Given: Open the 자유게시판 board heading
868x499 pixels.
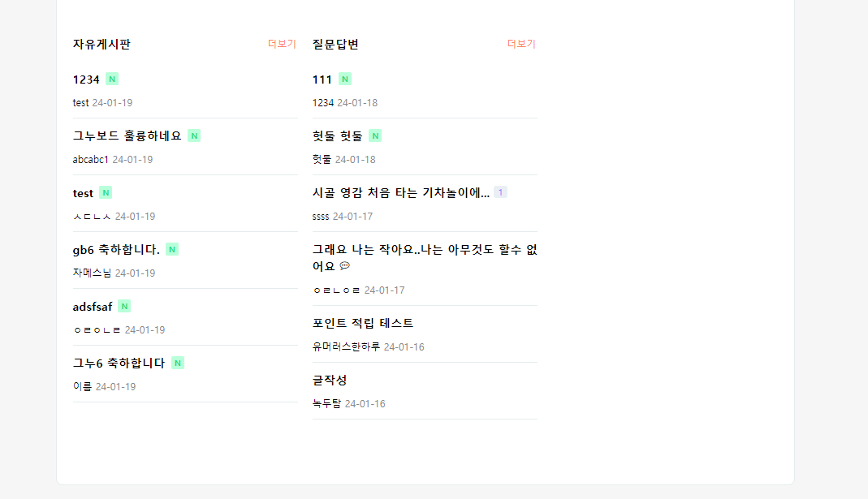Looking at the screenshot, I should tap(101, 45).
